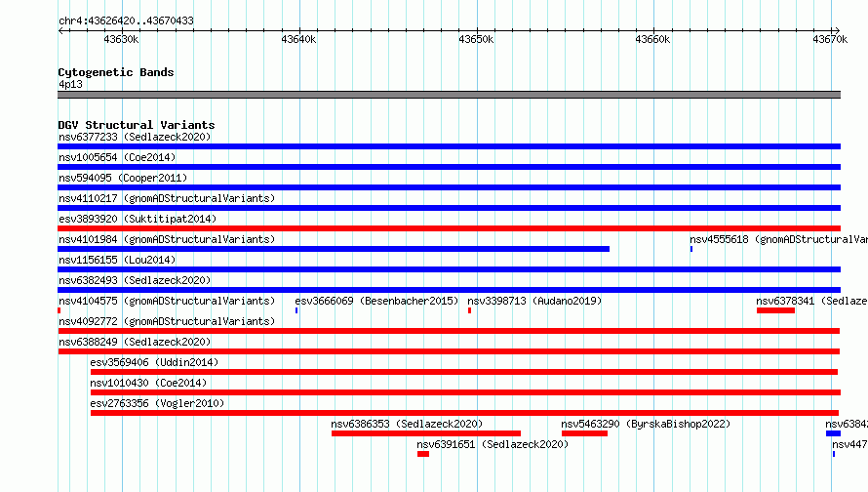The image size is (868, 492).
Task: Click the nsv6378341 variant label
Action: [811, 301]
